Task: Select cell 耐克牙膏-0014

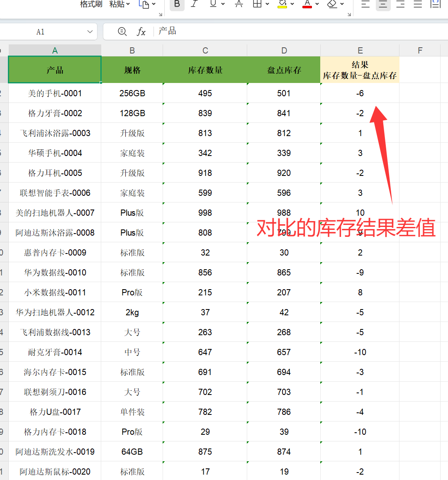Action: [x=55, y=352]
